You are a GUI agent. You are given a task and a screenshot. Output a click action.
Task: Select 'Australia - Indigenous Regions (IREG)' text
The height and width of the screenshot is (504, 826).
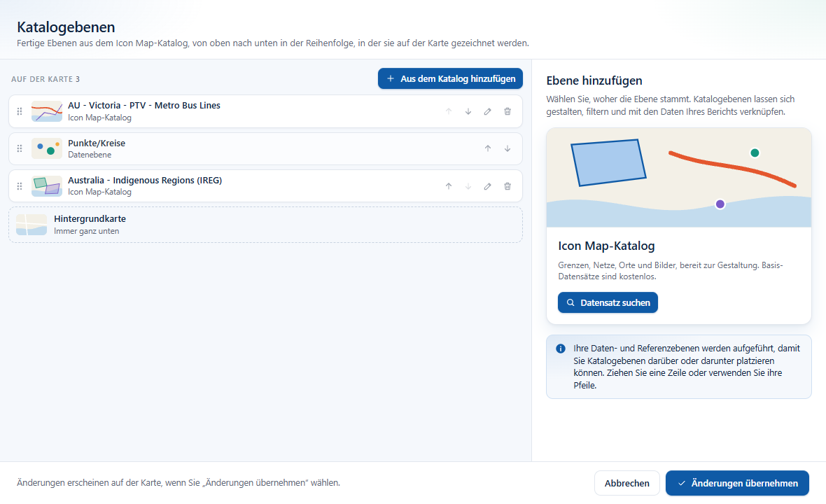(145, 180)
